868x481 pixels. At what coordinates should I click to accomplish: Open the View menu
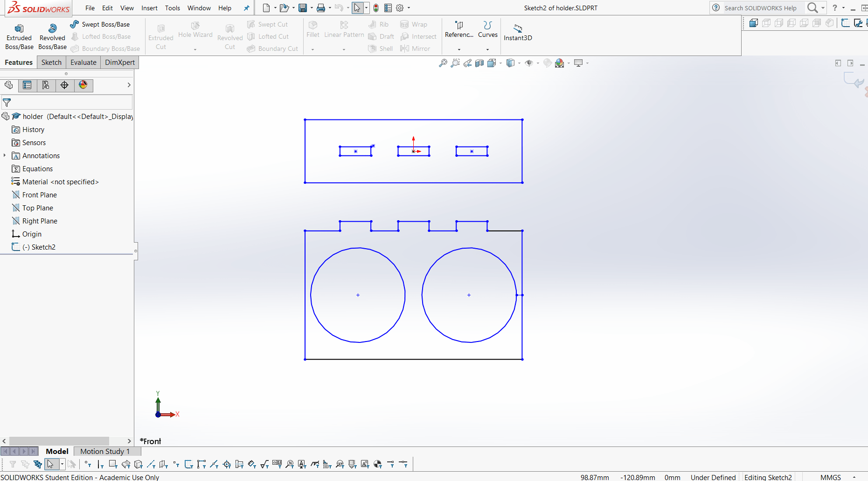click(x=127, y=8)
